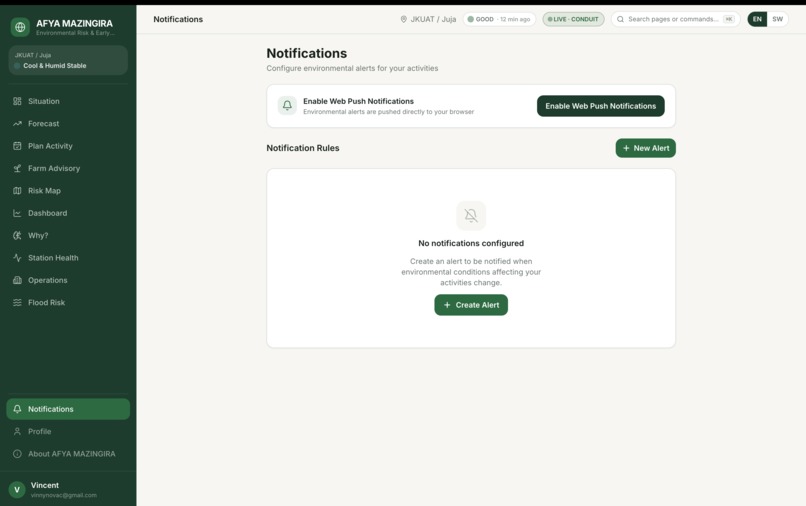Open the Risk Map icon
This screenshot has width=806, height=506.
tap(17, 191)
